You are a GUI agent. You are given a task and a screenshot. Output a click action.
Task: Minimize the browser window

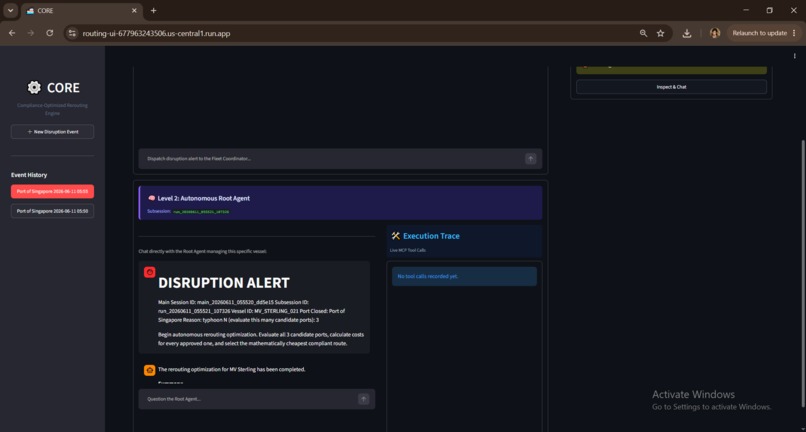[746, 10]
